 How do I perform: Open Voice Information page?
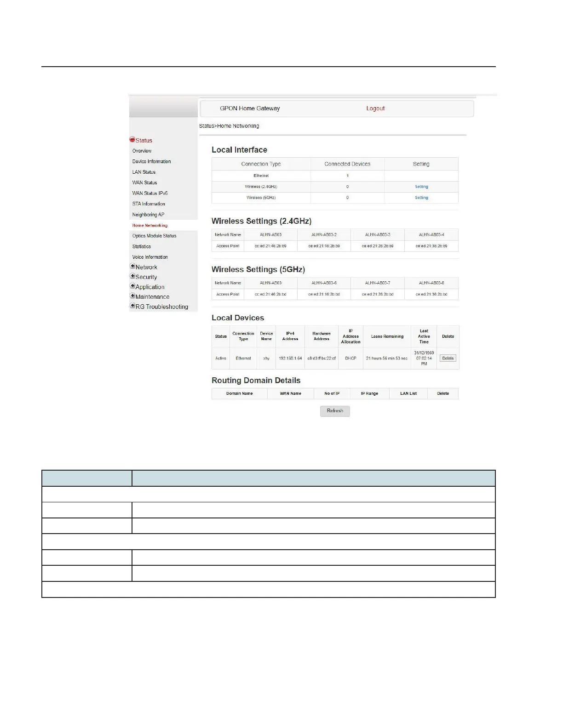pos(150,257)
